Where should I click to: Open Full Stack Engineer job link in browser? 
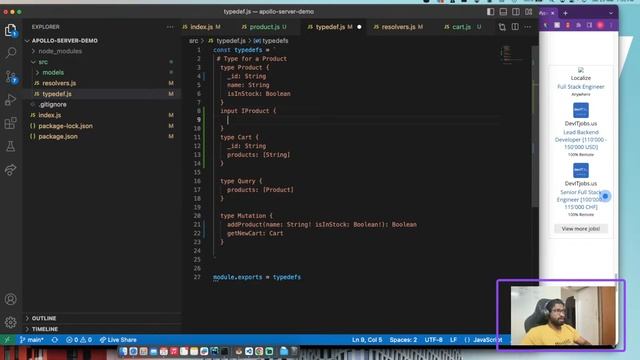(580, 87)
